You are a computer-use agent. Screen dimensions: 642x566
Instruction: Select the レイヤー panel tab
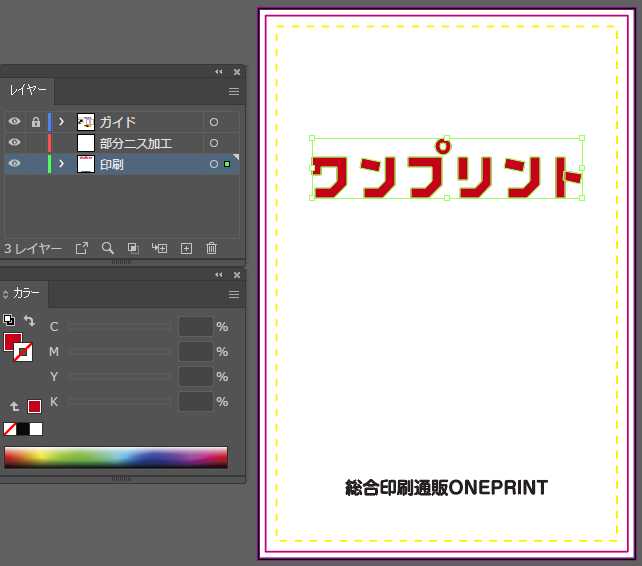28,91
